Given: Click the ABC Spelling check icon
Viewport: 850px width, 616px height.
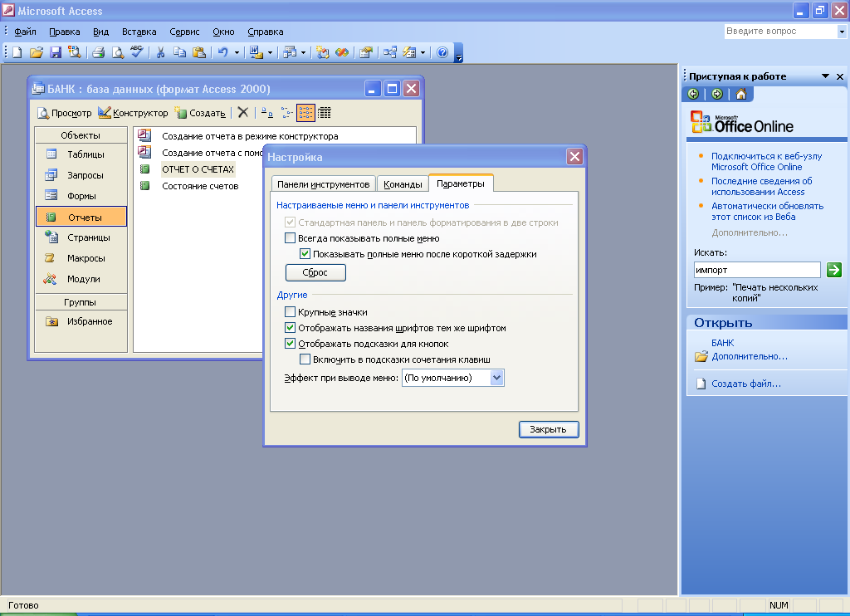Looking at the screenshot, I should pyautogui.click(x=137, y=52).
